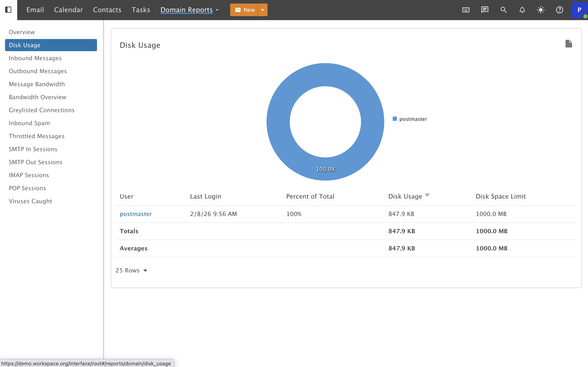The image size is (588, 367).
Task: Toggle light/dark theme with sun icon
Action: pyautogui.click(x=541, y=10)
